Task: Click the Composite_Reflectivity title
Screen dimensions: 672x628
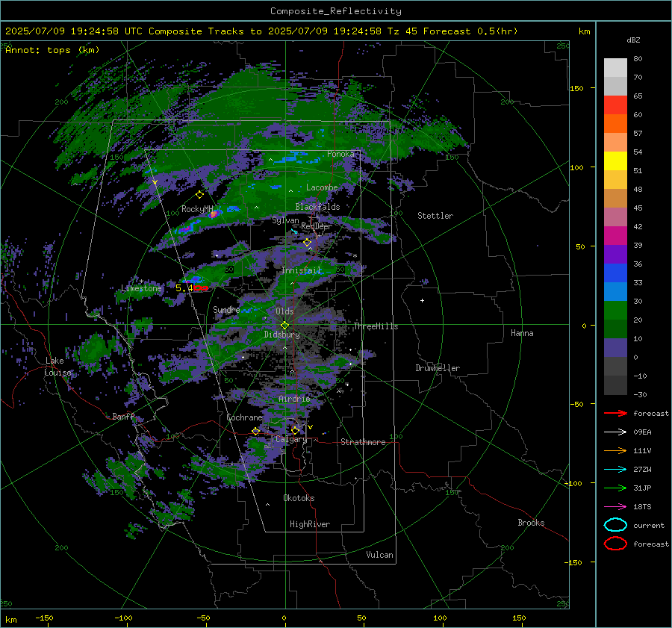Action: [336, 11]
